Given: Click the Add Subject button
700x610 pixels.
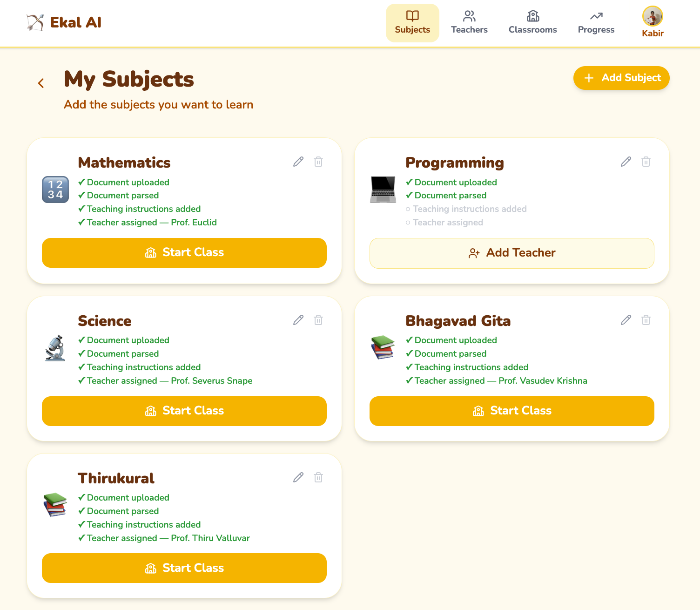Looking at the screenshot, I should tap(621, 78).
